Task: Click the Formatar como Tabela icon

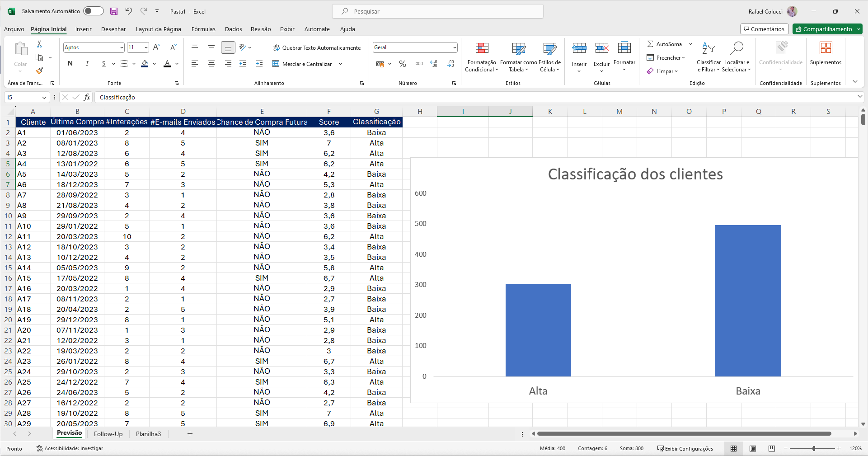Action: (x=518, y=56)
